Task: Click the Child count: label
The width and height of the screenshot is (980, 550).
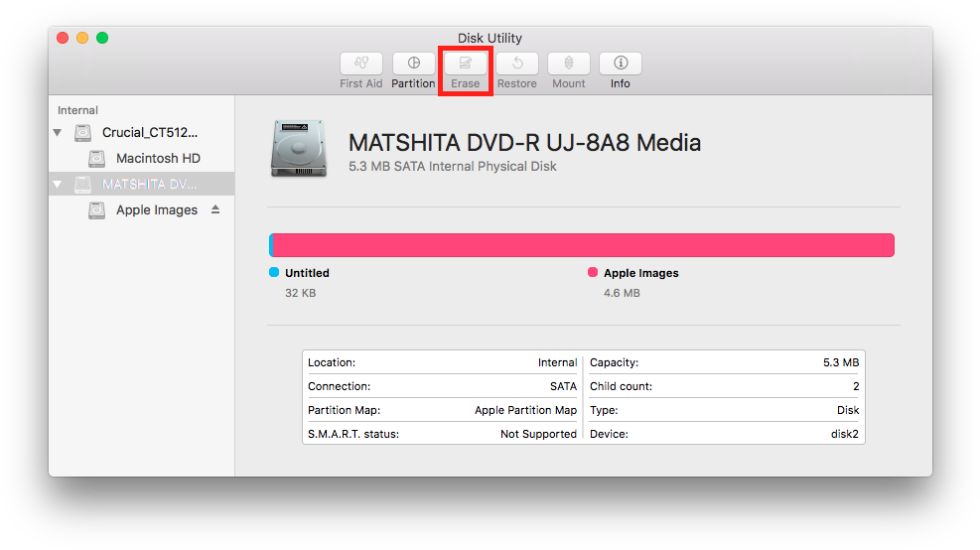Action: click(621, 386)
